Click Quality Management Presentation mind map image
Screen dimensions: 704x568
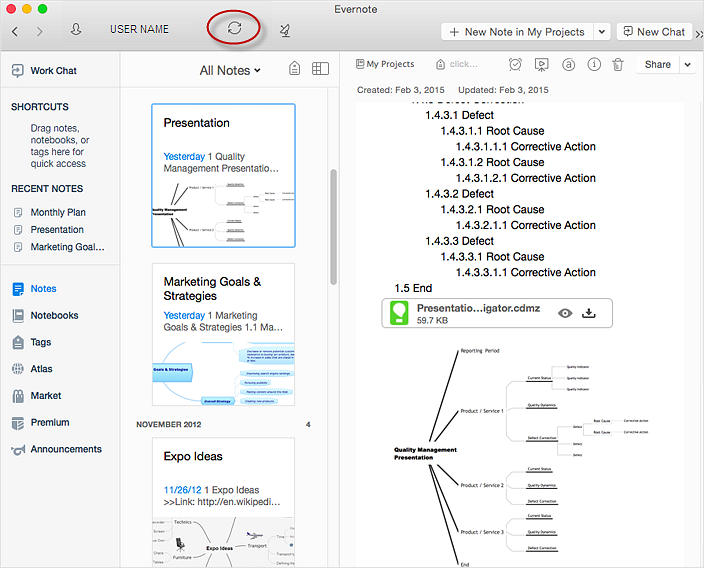pos(521,456)
